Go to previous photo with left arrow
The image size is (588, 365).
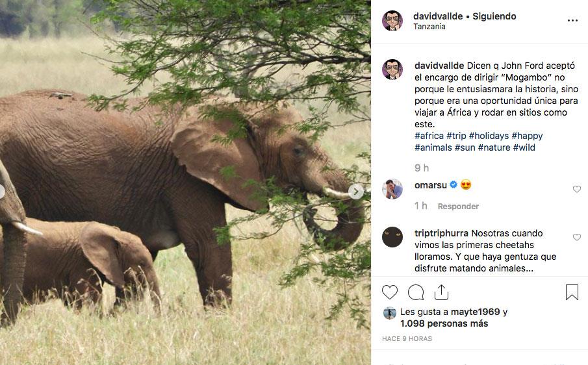click(x=3, y=192)
